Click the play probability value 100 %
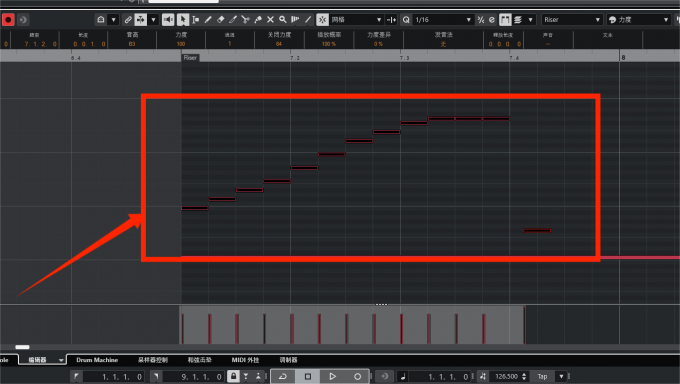Screen dimensions: 680x384 pyautogui.click(x=329, y=44)
